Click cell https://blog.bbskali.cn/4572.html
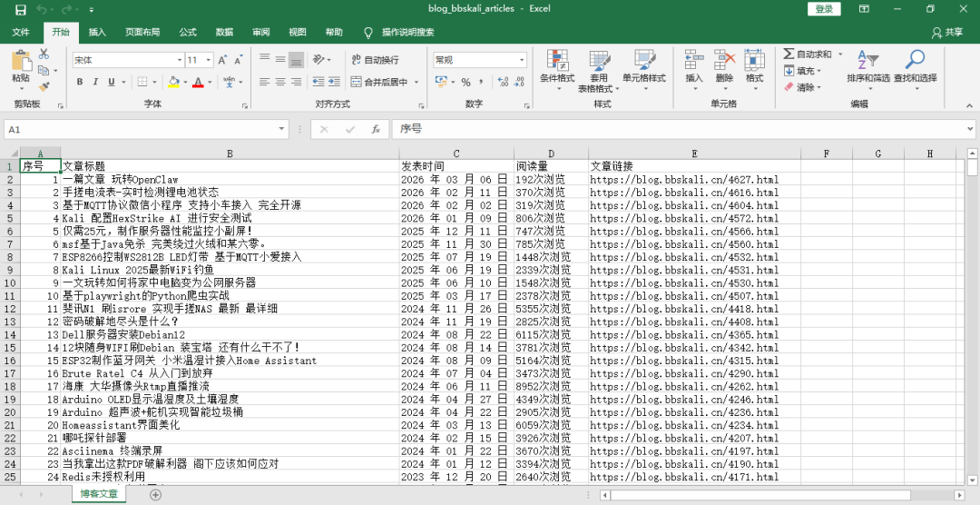This screenshot has height=505, width=980. 694,218
